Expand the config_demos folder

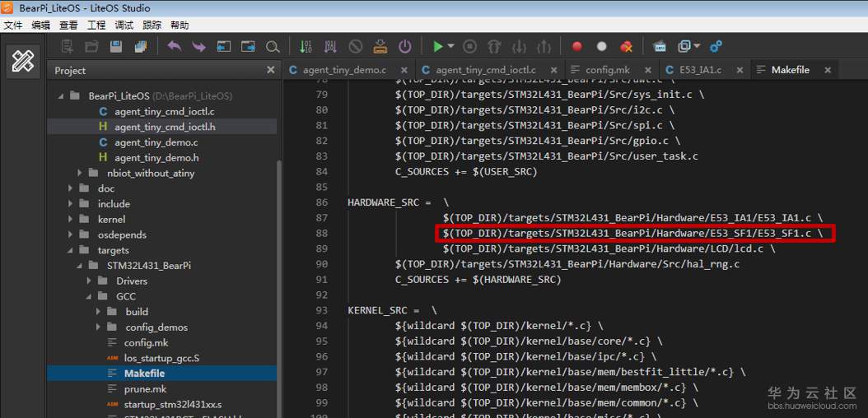pos(99,327)
